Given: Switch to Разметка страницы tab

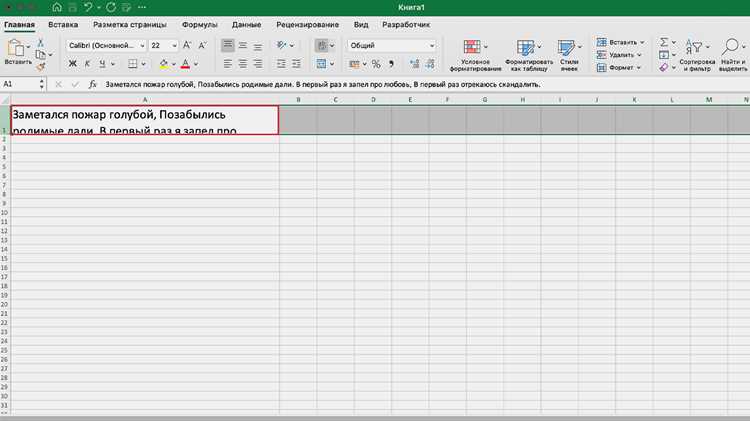Looking at the screenshot, I should (130, 24).
